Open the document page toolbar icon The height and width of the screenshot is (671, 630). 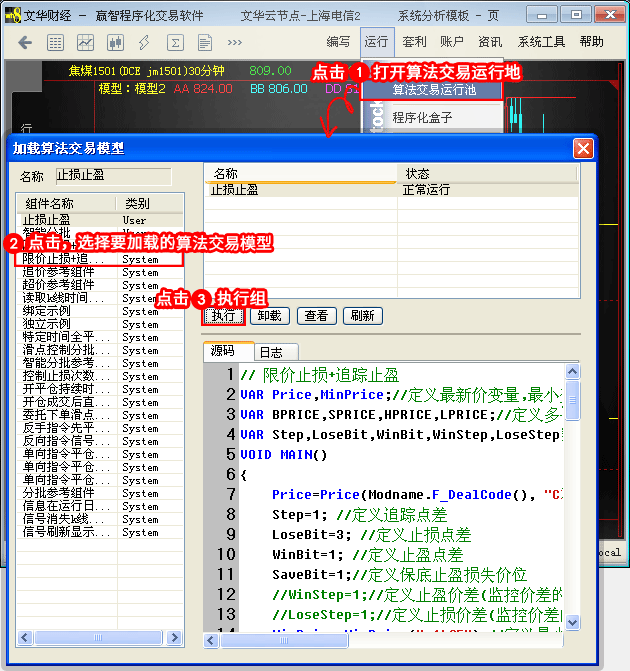pyautogui.click(x=205, y=42)
